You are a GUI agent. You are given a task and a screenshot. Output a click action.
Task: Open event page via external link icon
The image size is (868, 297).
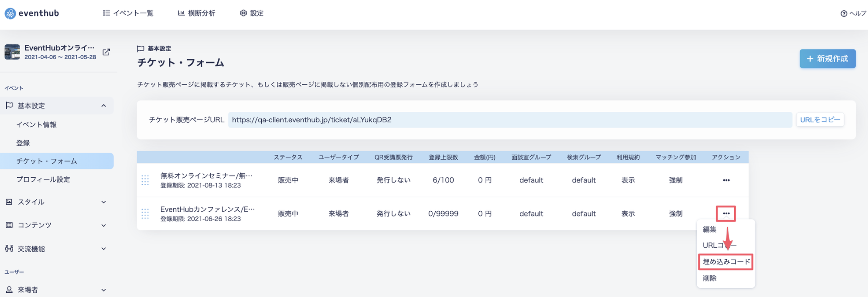click(x=106, y=52)
